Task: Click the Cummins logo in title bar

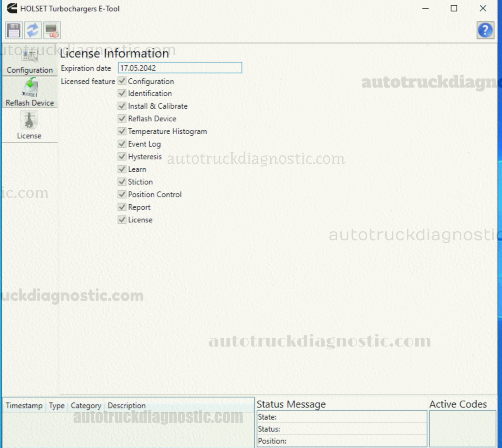Action: pyautogui.click(x=12, y=8)
